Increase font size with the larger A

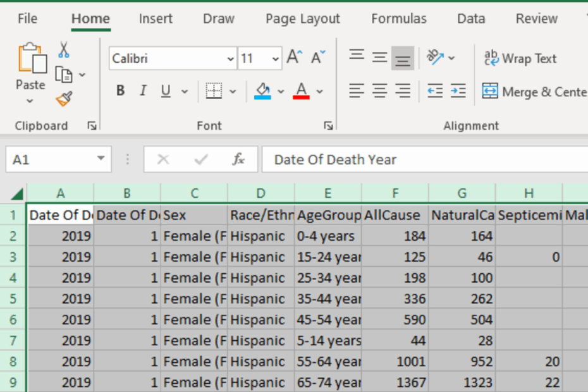tap(295, 58)
